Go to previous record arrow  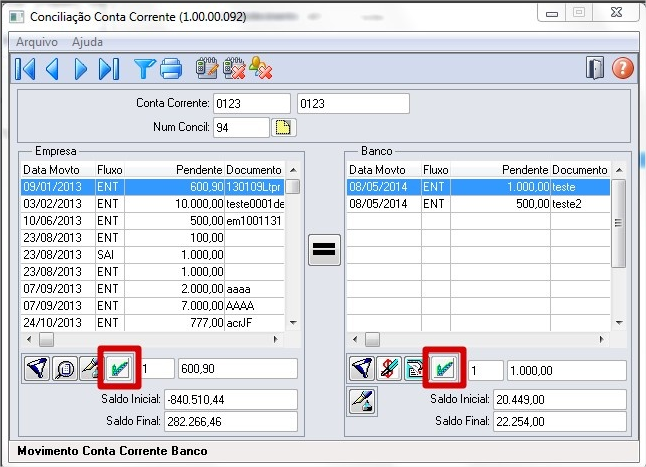(x=52, y=69)
